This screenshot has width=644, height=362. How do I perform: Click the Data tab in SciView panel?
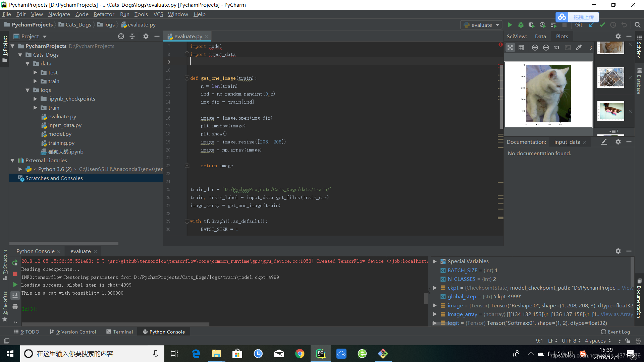tap(540, 36)
